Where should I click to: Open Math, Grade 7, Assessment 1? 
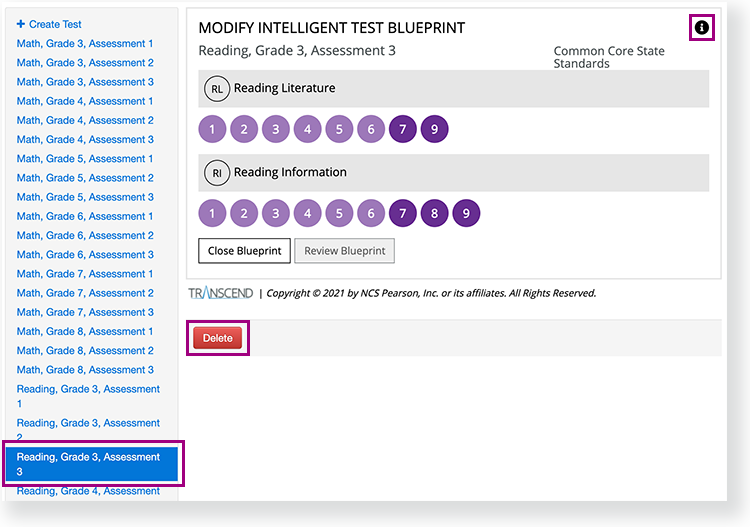85,274
